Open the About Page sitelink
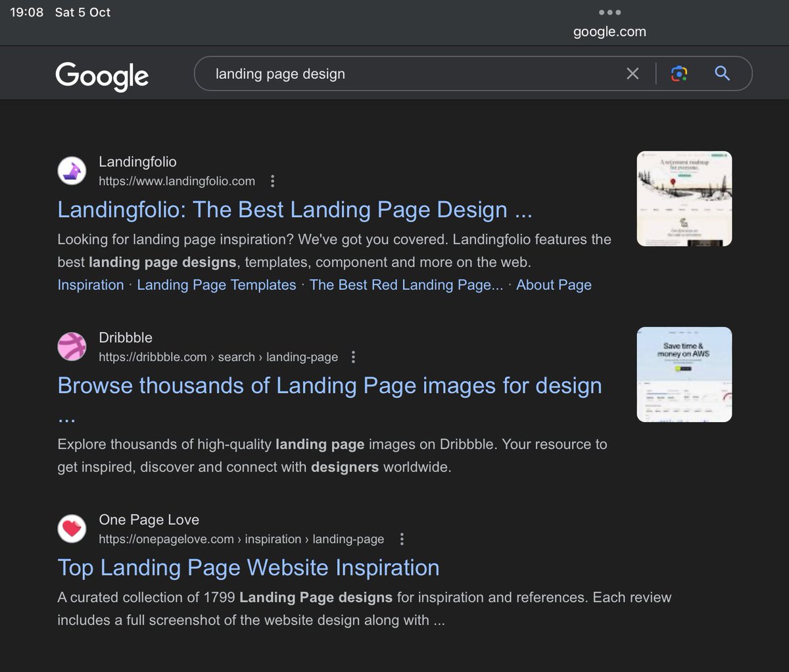Viewport: 789px width, 672px height. pos(554,285)
